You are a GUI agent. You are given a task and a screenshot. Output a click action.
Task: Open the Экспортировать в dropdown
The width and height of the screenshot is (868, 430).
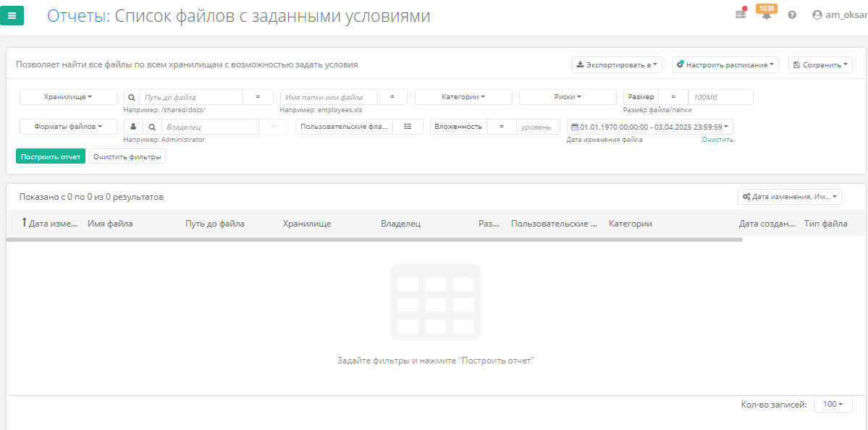(618, 64)
